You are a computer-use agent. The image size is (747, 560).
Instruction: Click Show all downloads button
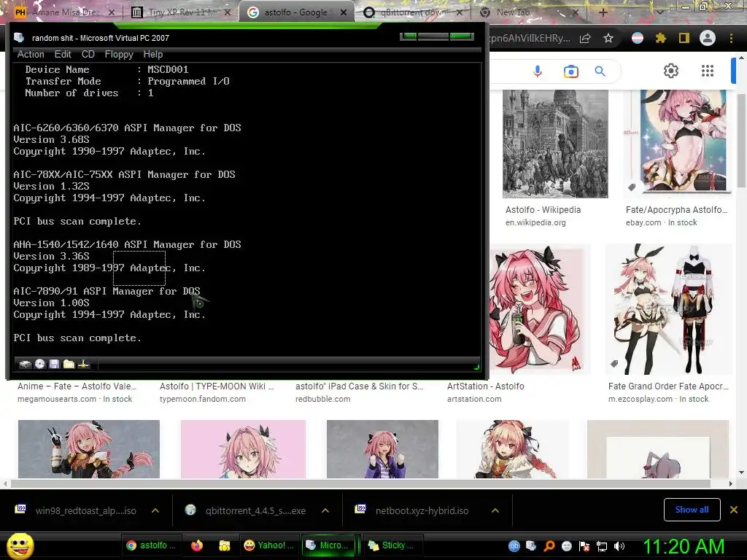692,510
